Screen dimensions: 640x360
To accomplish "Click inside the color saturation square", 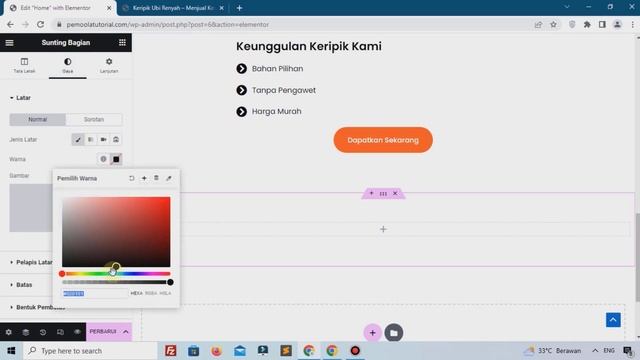I will (116, 232).
